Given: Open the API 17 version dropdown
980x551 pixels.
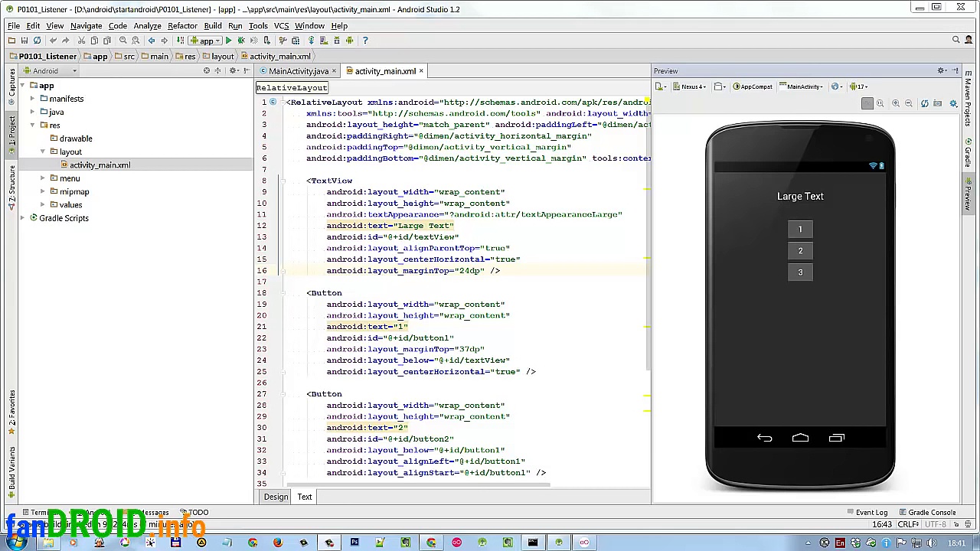Looking at the screenshot, I should (861, 86).
